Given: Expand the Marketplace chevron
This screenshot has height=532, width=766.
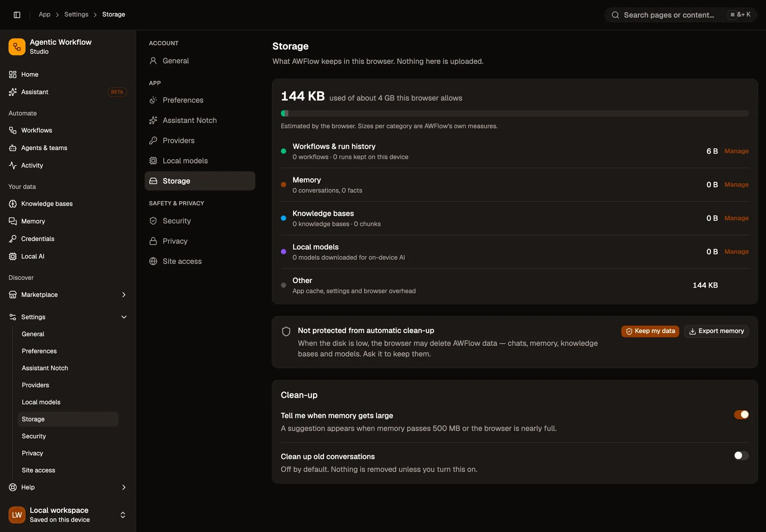Looking at the screenshot, I should pos(124,295).
